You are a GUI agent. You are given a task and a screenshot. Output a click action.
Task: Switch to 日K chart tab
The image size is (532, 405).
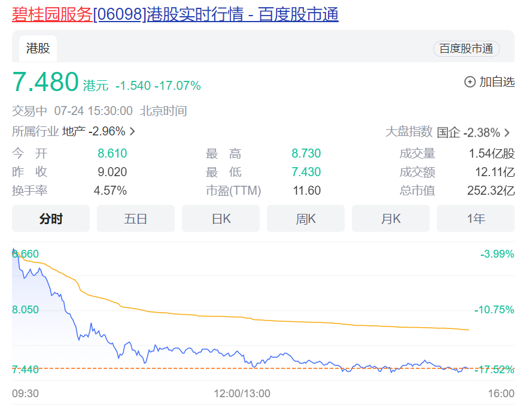point(221,219)
